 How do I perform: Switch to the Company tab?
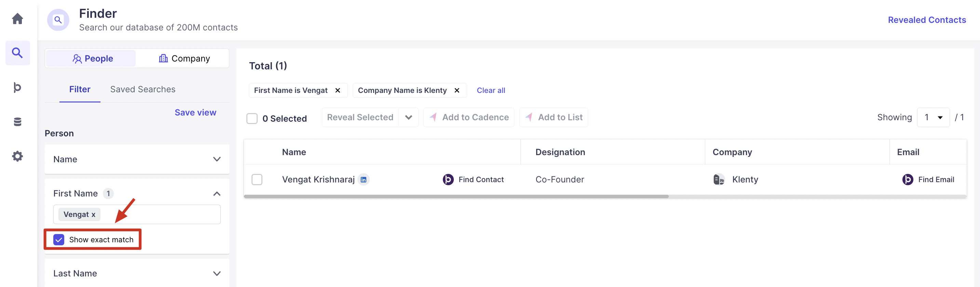pos(184,59)
